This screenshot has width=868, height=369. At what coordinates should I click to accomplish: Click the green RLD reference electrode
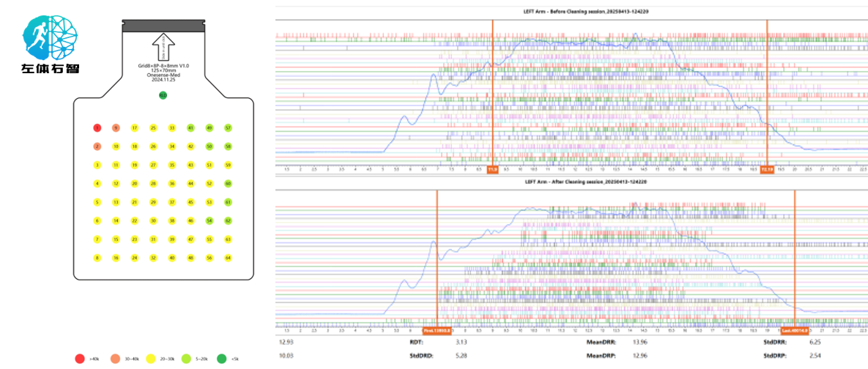click(163, 95)
